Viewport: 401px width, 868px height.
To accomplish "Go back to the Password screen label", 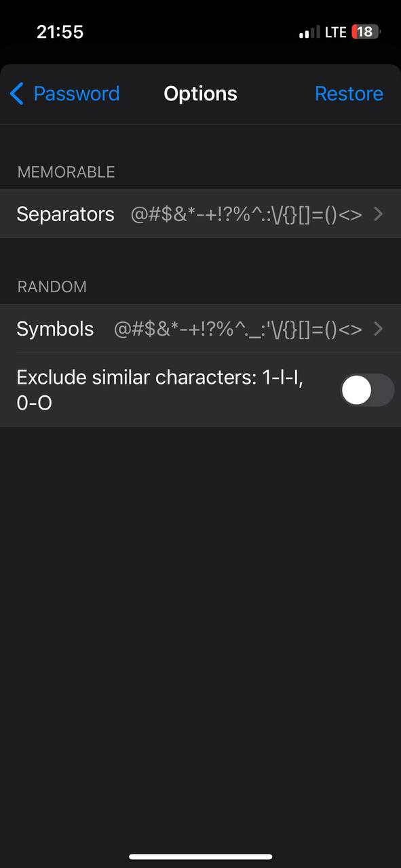I will [x=76, y=94].
